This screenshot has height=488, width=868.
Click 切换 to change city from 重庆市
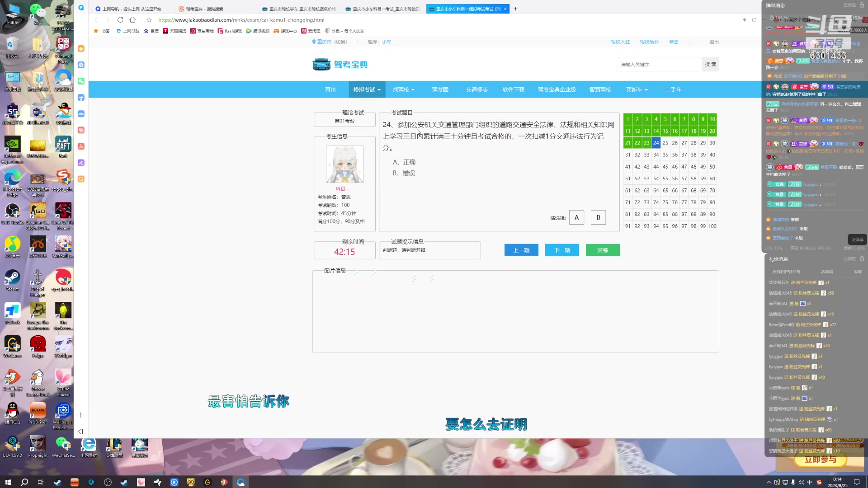pos(340,41)
